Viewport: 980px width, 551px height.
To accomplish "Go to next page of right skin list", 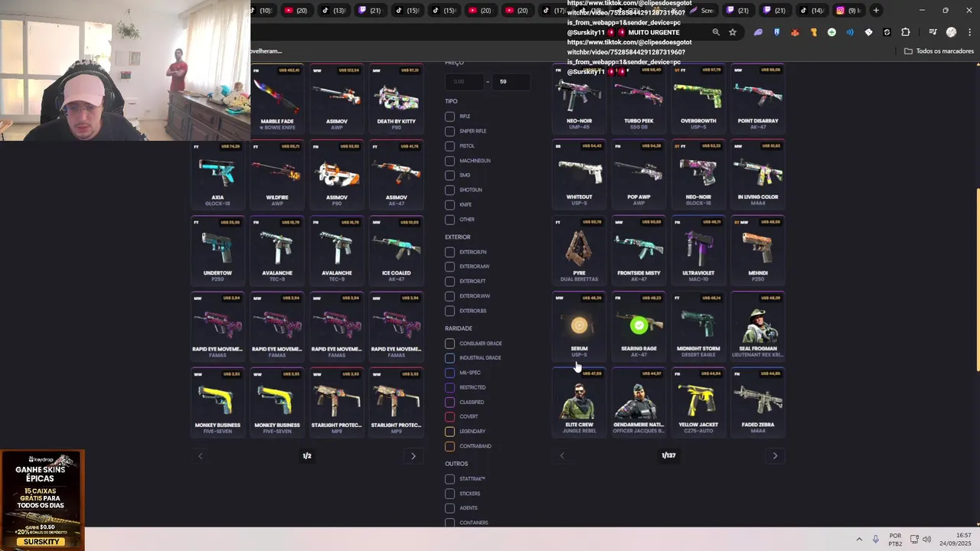I will coord(775,455).
